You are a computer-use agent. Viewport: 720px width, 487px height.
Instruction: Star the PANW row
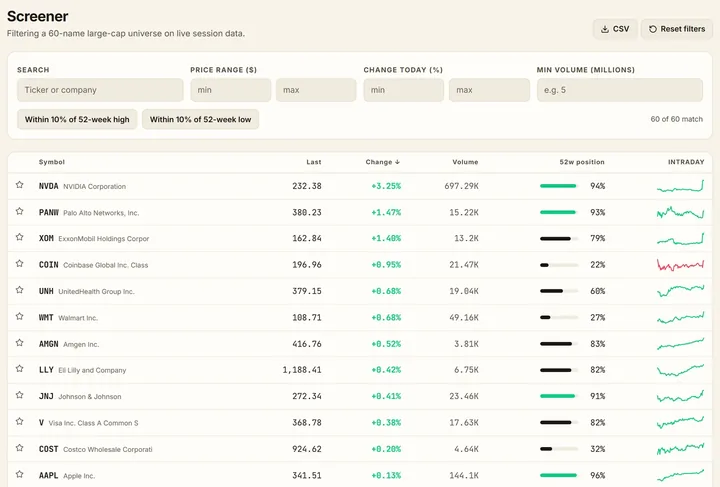(19, 212)
